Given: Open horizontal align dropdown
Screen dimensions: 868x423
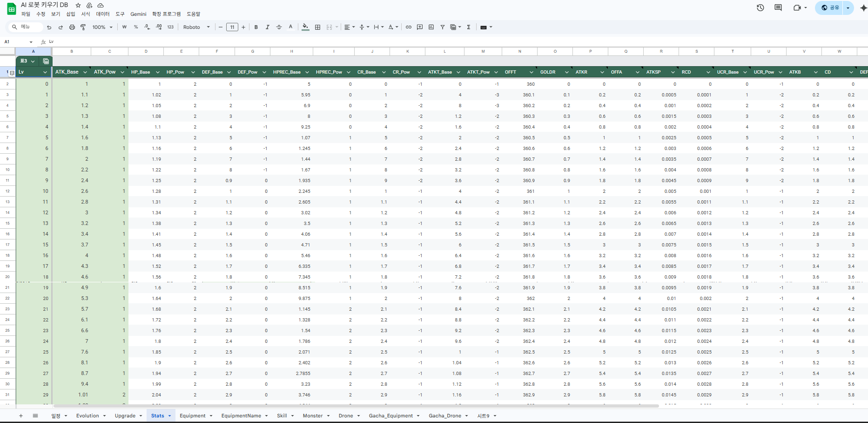Looking at the screenshot, I should coord(349,27).
